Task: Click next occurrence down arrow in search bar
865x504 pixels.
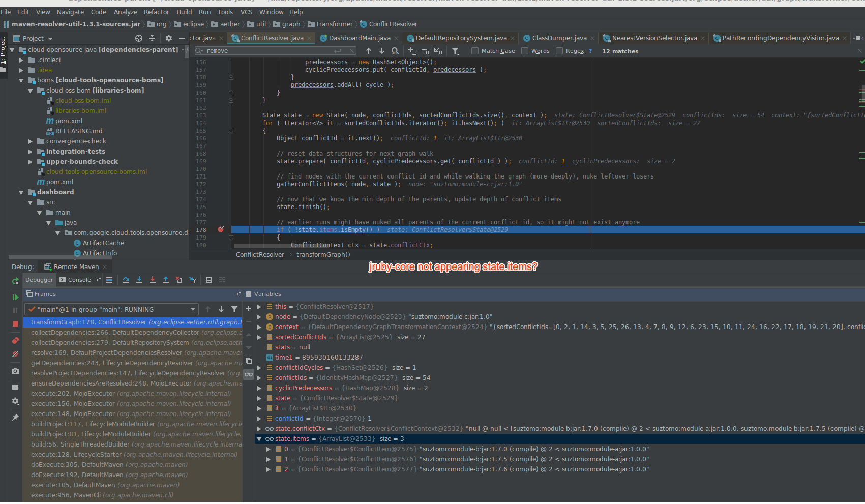Action: coord(381,50)
